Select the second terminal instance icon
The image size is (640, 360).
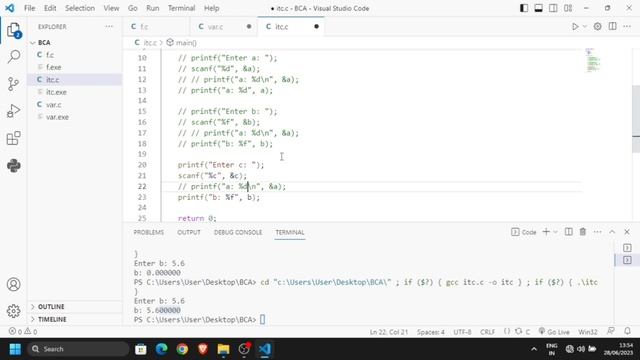(627, 260)
